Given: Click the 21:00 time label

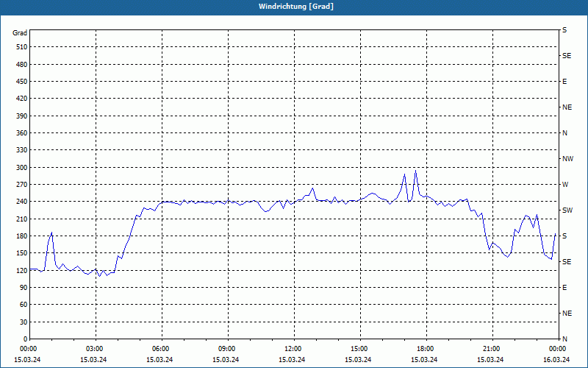Looking at the screenshot, I should click(492, 349).
